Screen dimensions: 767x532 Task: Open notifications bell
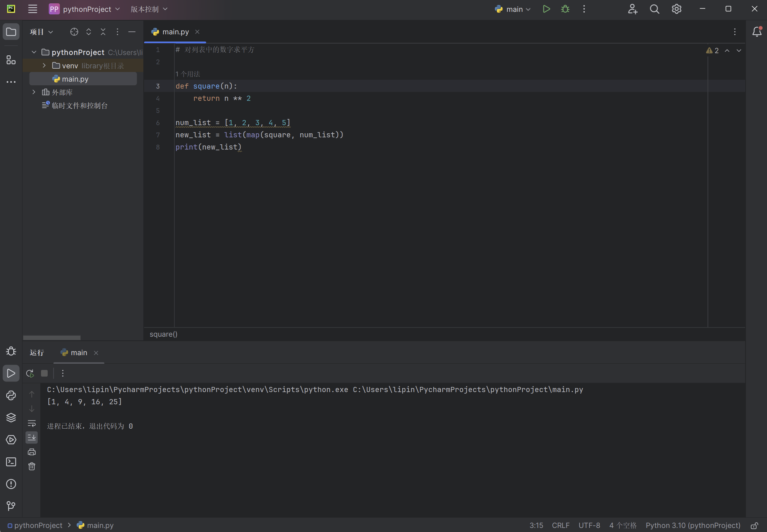[757, 32]
